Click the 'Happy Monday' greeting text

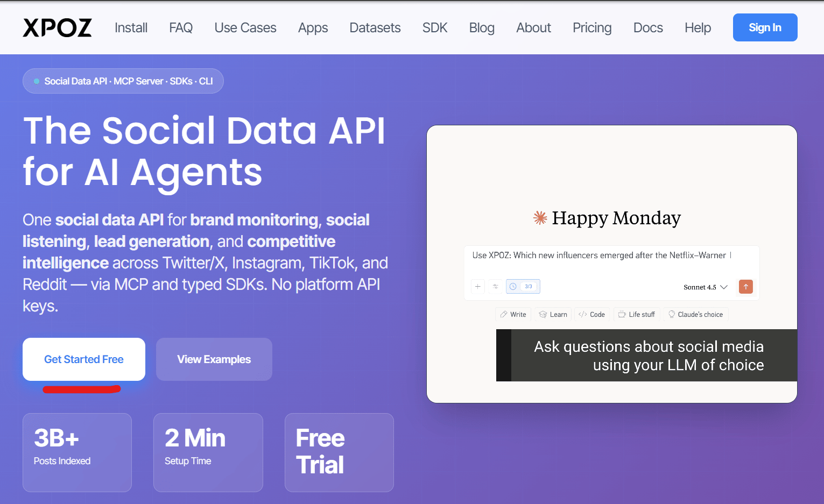[x=616, y=218]
